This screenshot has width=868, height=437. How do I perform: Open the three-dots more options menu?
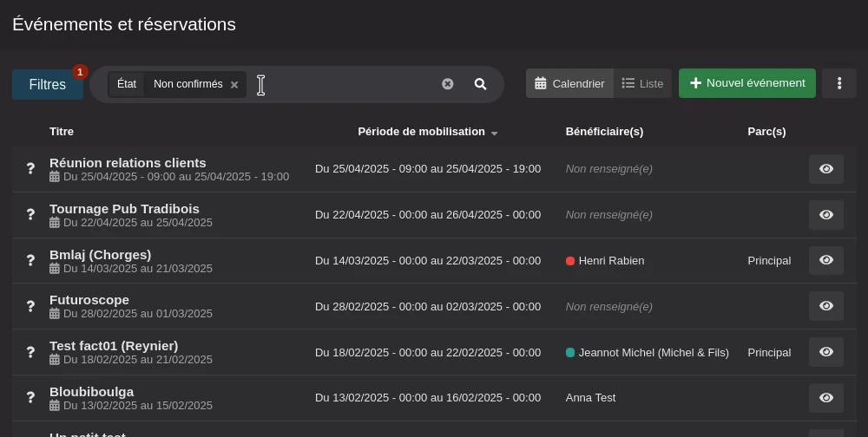(x=838, y=83)
